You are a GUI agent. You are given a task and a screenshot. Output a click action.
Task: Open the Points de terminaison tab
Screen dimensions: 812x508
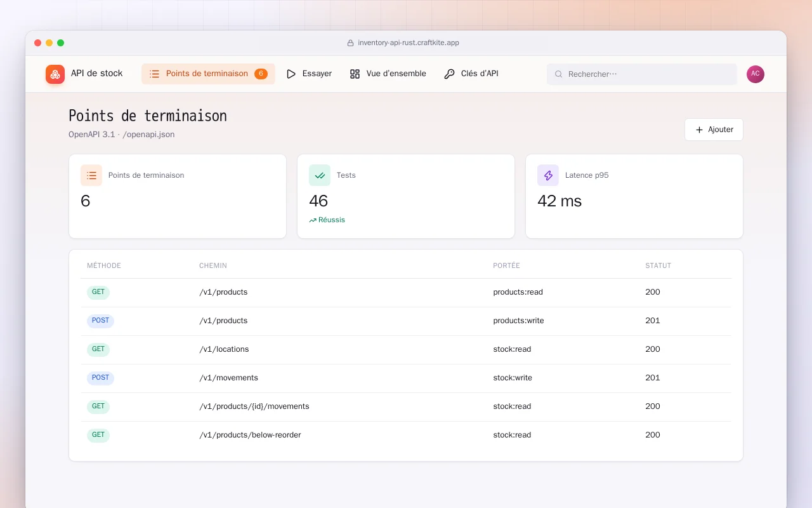point(208,74)
